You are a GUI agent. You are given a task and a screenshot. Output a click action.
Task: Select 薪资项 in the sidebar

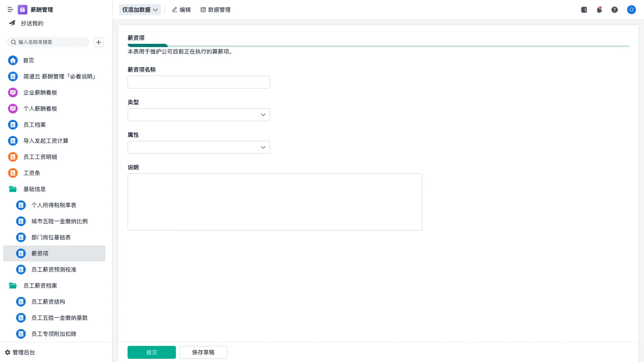pos(54,253)
